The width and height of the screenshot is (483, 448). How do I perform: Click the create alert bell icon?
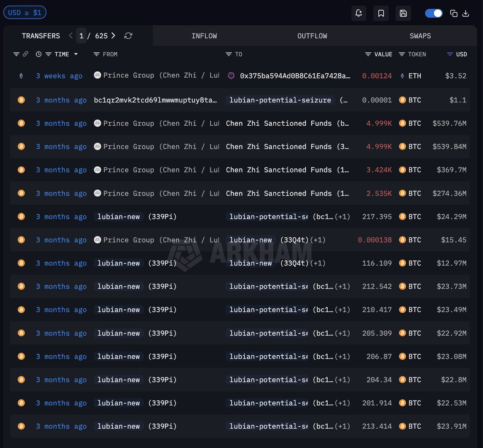[x=359, y=13]
